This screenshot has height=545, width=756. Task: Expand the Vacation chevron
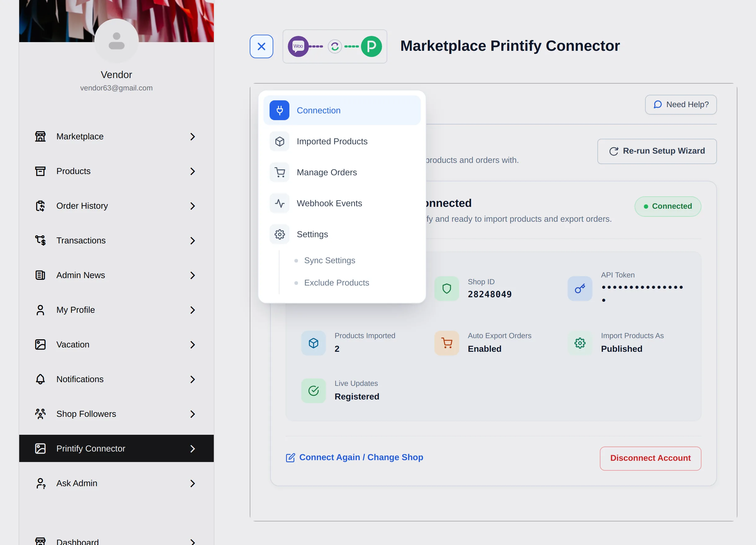tap(192, 344)
